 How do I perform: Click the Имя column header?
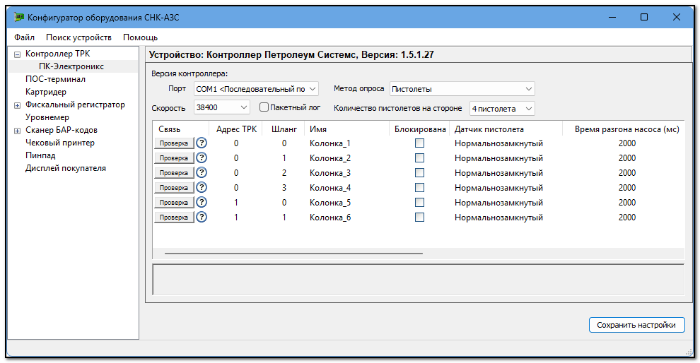(347, 129)
